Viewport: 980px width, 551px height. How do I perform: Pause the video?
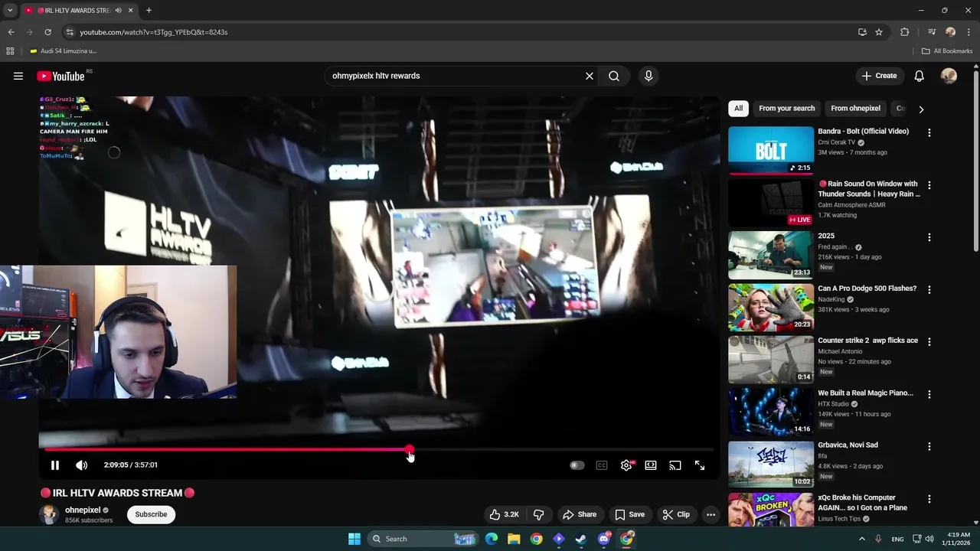[55, 465]
